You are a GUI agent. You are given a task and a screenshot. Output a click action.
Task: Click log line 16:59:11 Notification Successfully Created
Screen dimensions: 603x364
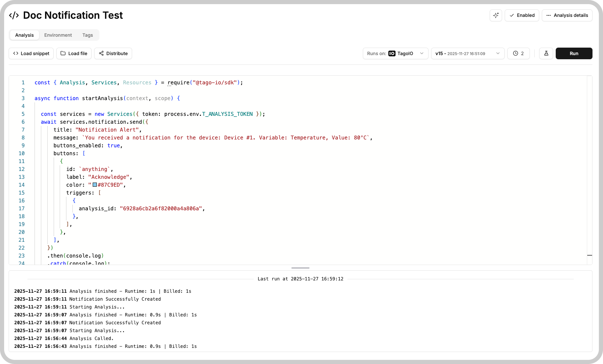point(87,299)
